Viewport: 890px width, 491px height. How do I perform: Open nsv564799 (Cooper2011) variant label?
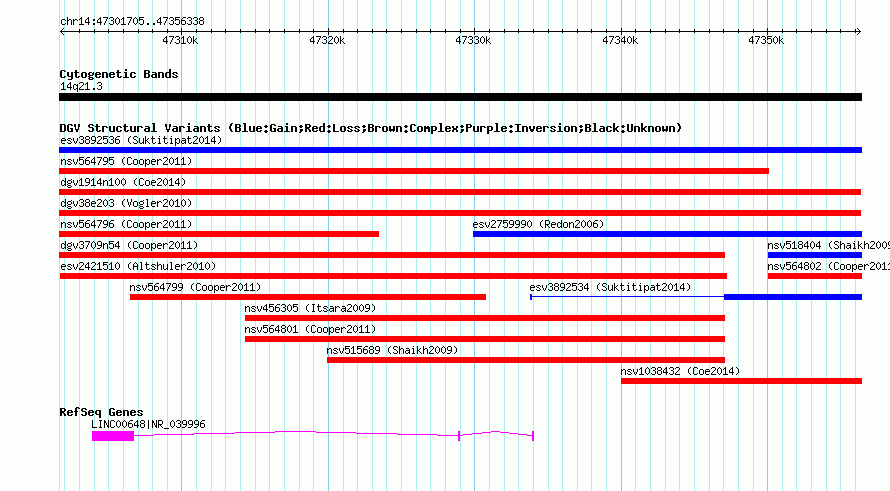click(195, 287)
